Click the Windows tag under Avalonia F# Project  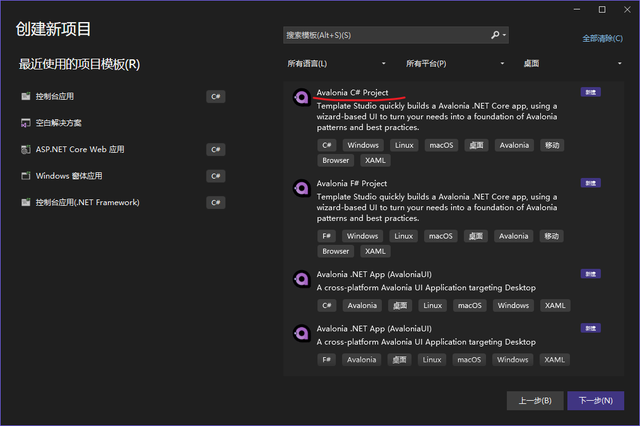click(362, 236)
